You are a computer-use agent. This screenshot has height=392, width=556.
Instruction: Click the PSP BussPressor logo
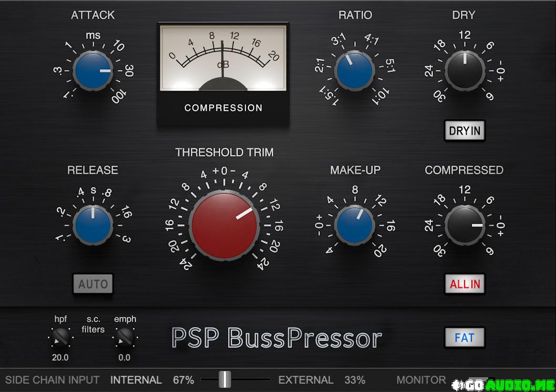277,338
